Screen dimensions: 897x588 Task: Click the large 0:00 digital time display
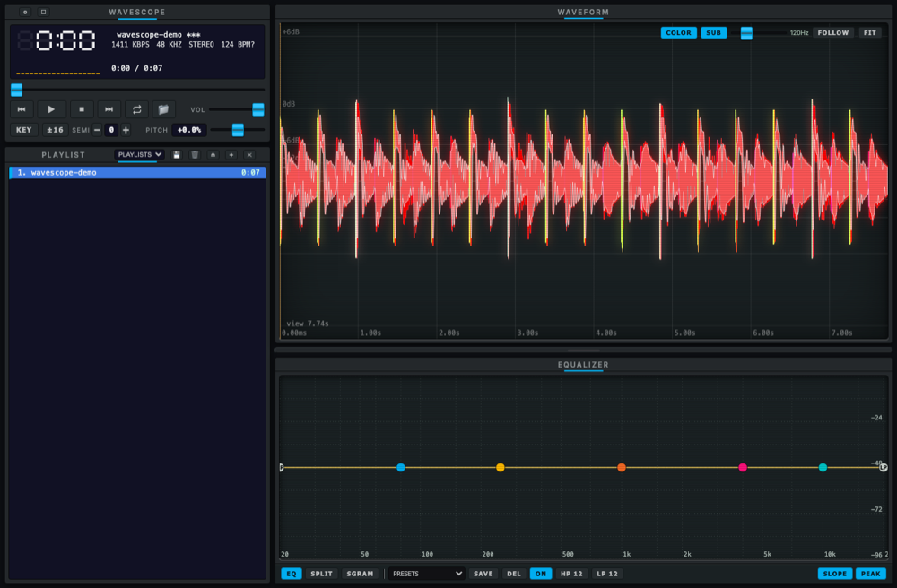pyautogui.click(x=57, y=41)
